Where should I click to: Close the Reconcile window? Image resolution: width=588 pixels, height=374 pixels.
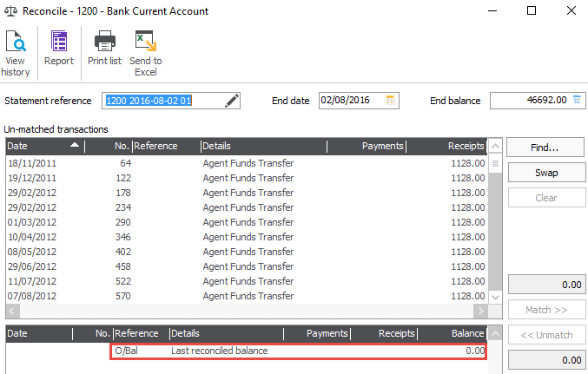[x=571, y=11]
